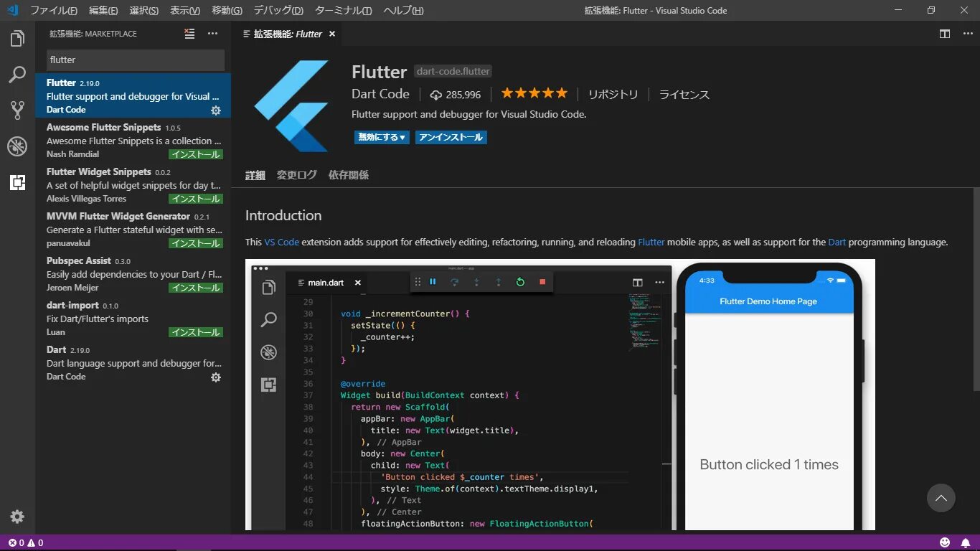Open the Debug view in activity bar

17,146
